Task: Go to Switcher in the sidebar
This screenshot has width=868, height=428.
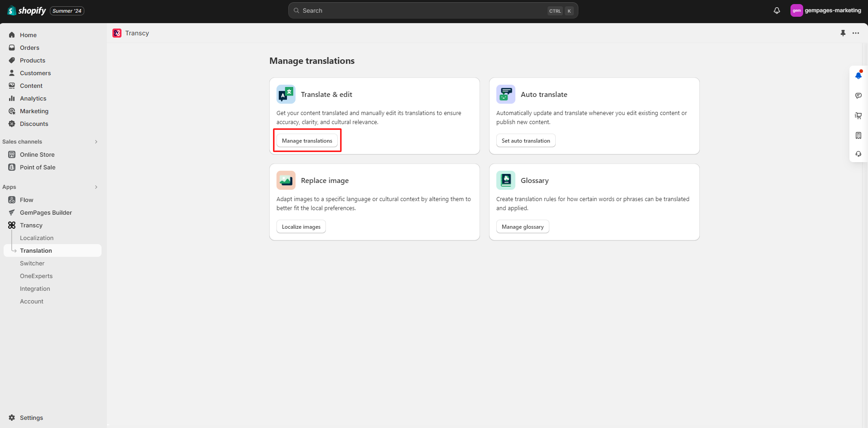Action: click(x=32, y=263)
